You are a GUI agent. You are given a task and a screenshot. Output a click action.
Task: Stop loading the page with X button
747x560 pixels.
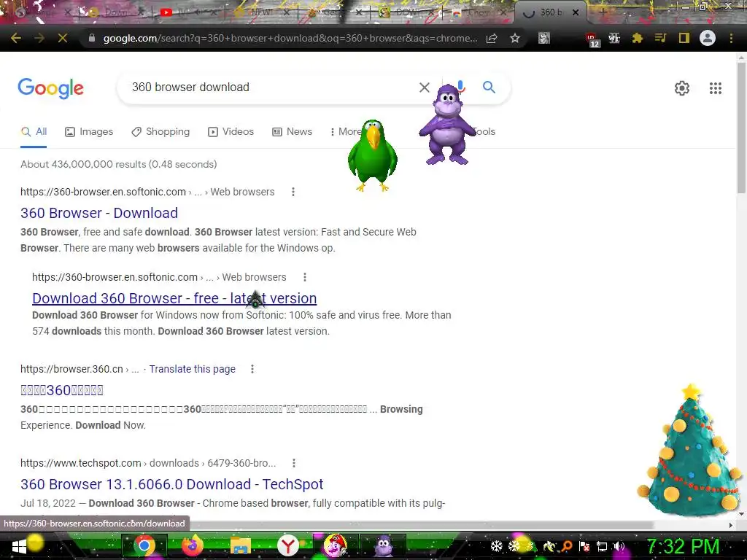(x=63, y=38)
